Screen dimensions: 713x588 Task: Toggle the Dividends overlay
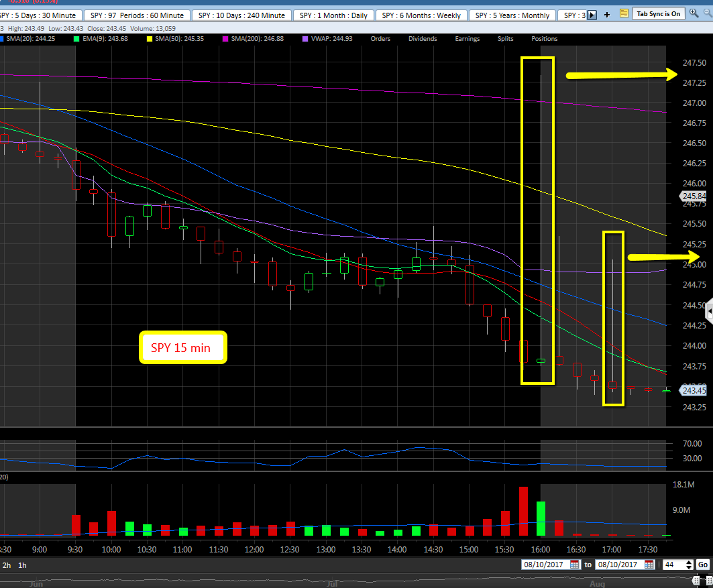coord(422,39)
